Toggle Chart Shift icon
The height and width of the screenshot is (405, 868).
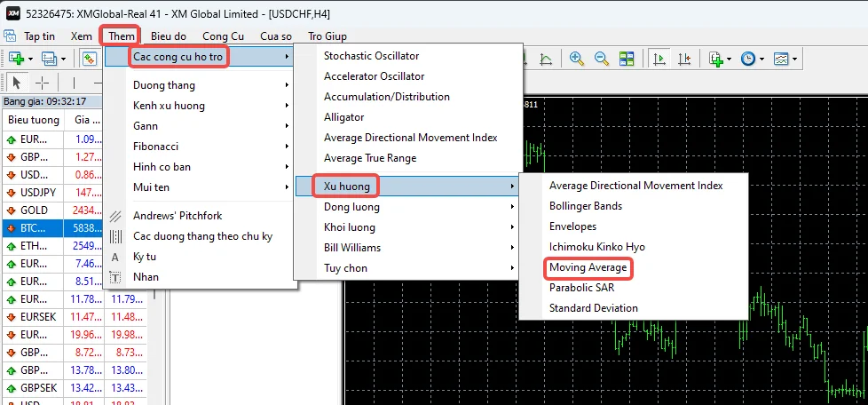[x=684, y=59]
